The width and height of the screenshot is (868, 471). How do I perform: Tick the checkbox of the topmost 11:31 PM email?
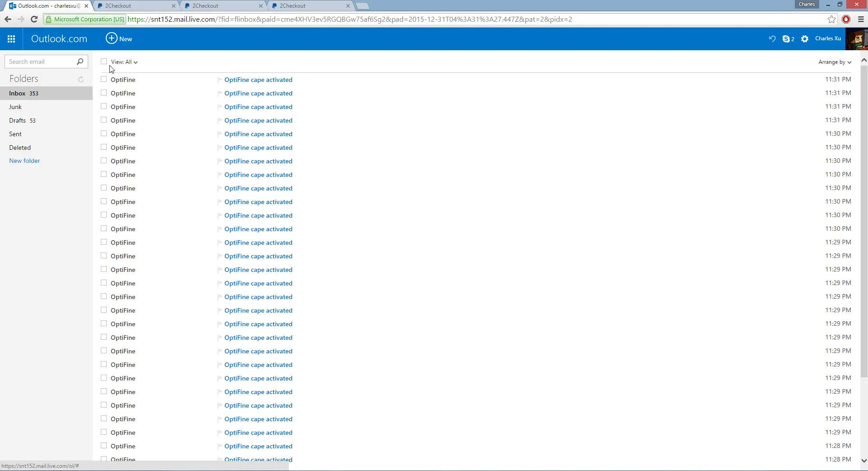[x=104, y=79]
